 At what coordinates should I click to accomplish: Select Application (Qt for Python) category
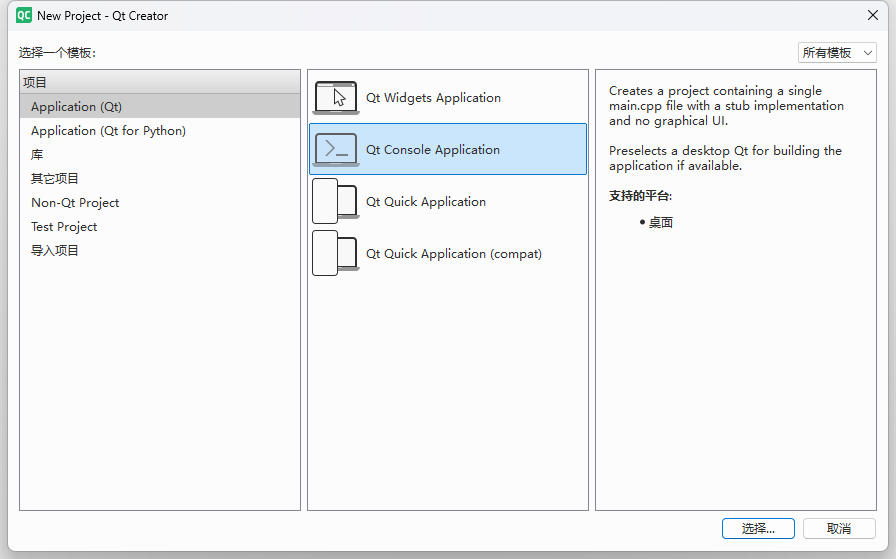160,130
